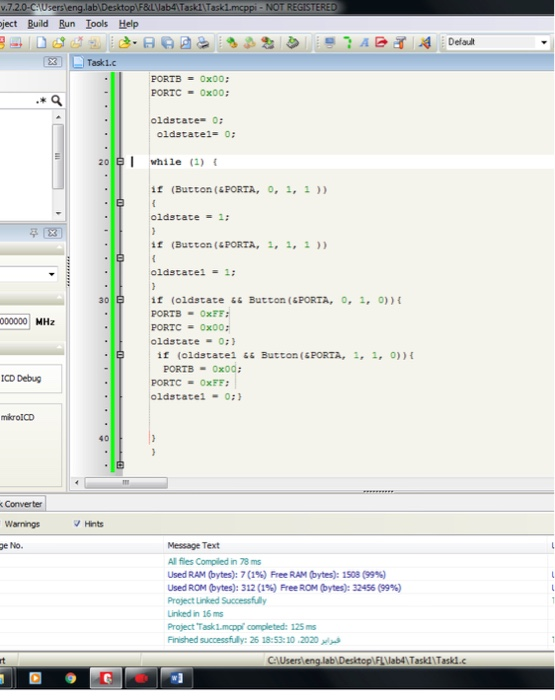The width and height of the screenshot is (555, 700).
Task: Select the 'Finished successfully' message row
Action: click(x=254, y=640)
